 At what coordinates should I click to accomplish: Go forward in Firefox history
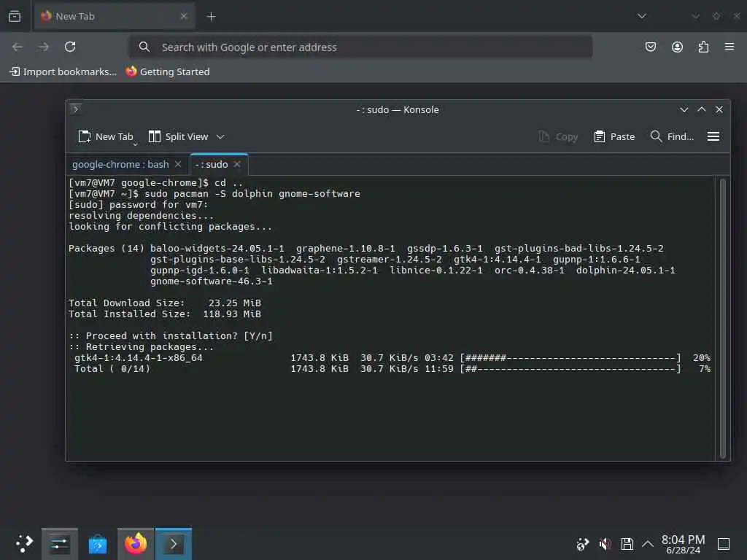(44, 47)
